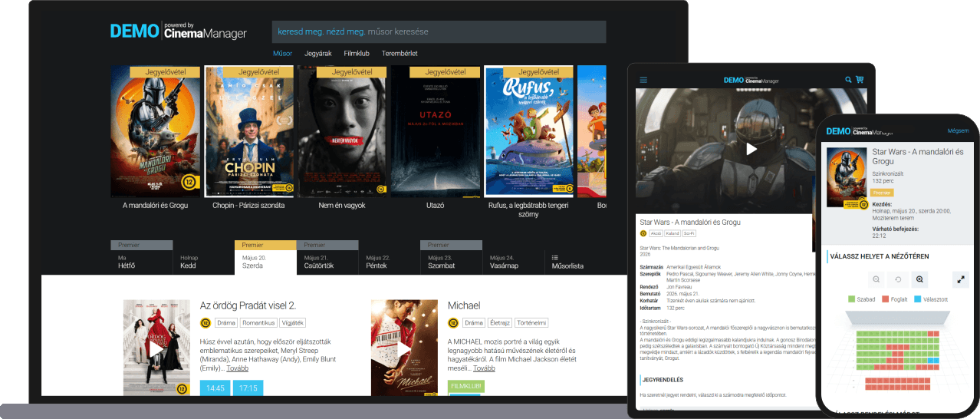The height and width of the screenshot is (419, 980).
Task: Select the Május 24. Vasárnap tab
Action: pos(513,262)
